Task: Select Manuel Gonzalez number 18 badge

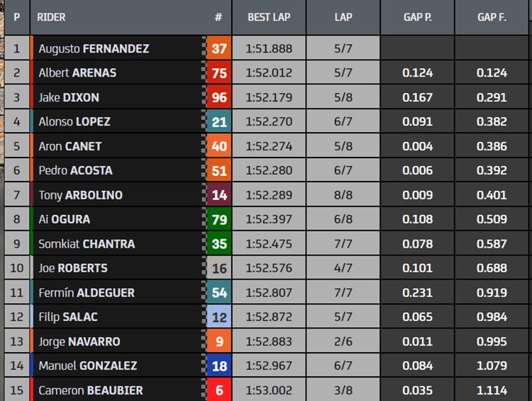Action: [x=219, y=366]
